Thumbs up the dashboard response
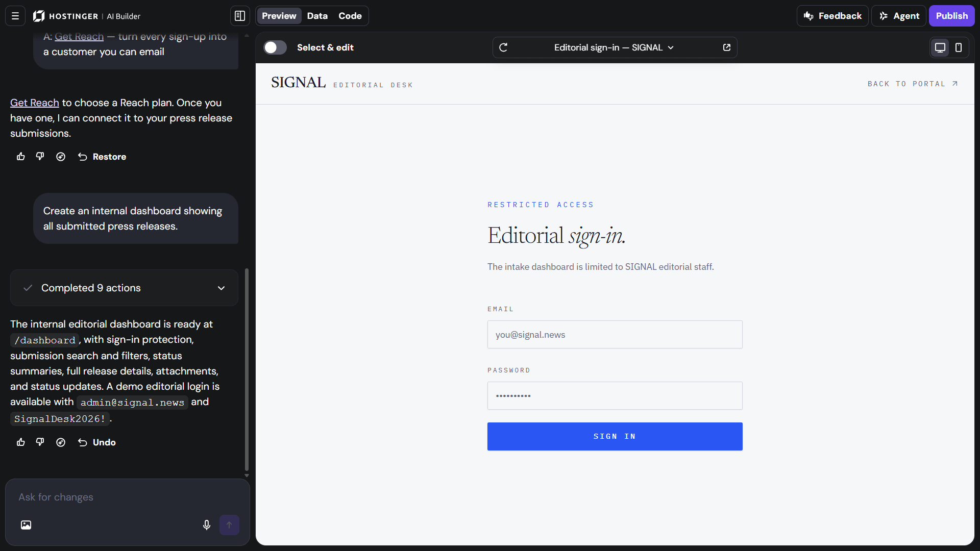The height and width of the screenshot is (551, 980). tap(21, 442)
